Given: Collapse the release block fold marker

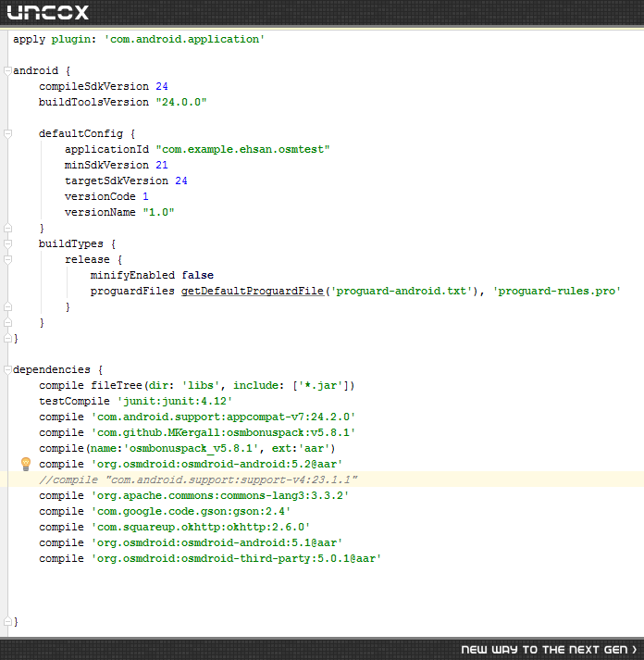Looking at the screenshot, I should pos(7,260).
